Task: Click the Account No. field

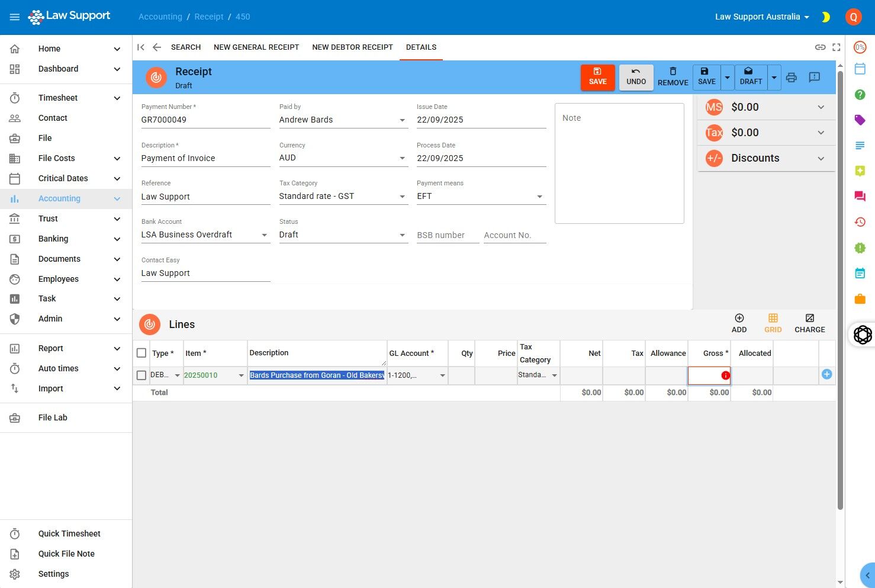Action: click(x=514, y=235)
